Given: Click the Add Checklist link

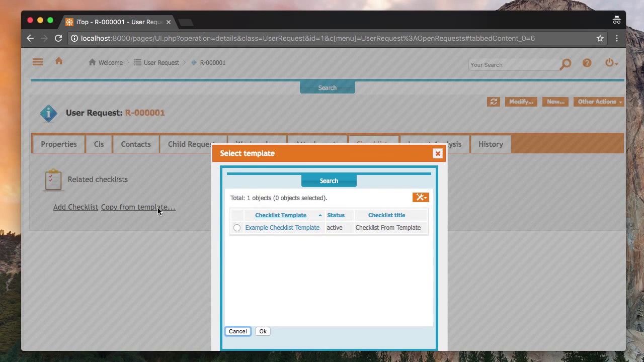Looking at the screenshot, I should (75, 207).
